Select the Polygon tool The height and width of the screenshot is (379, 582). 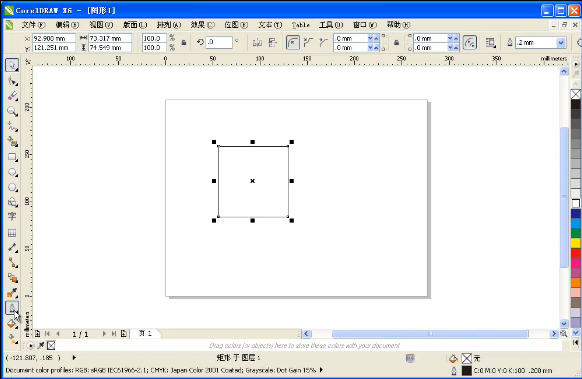(12, 187)
